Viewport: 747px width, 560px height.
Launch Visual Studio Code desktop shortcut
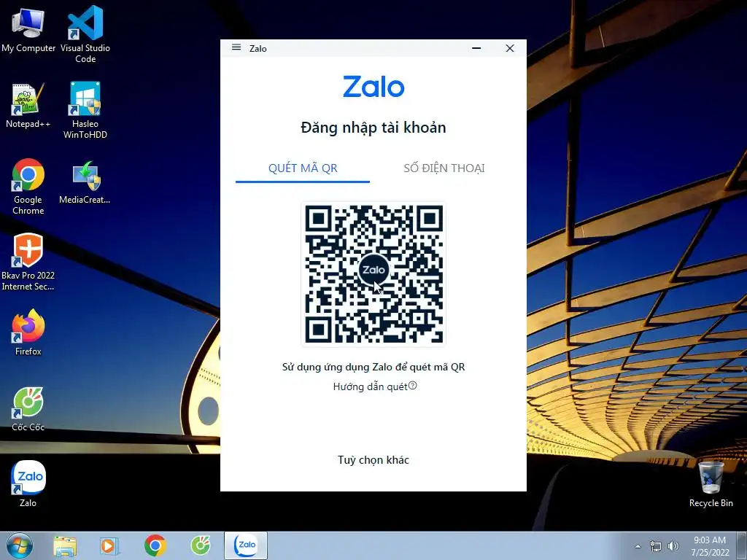click(x=85, y=34)
